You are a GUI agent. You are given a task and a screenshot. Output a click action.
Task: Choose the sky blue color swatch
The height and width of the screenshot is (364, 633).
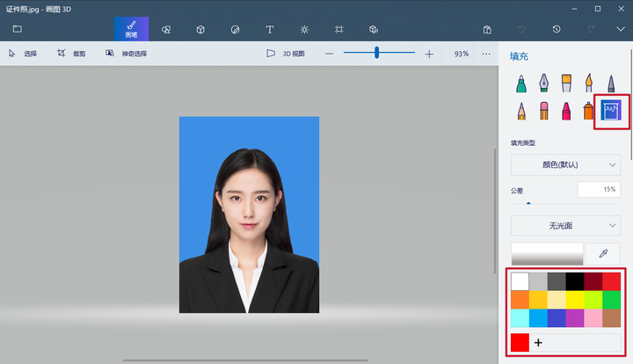538,318
